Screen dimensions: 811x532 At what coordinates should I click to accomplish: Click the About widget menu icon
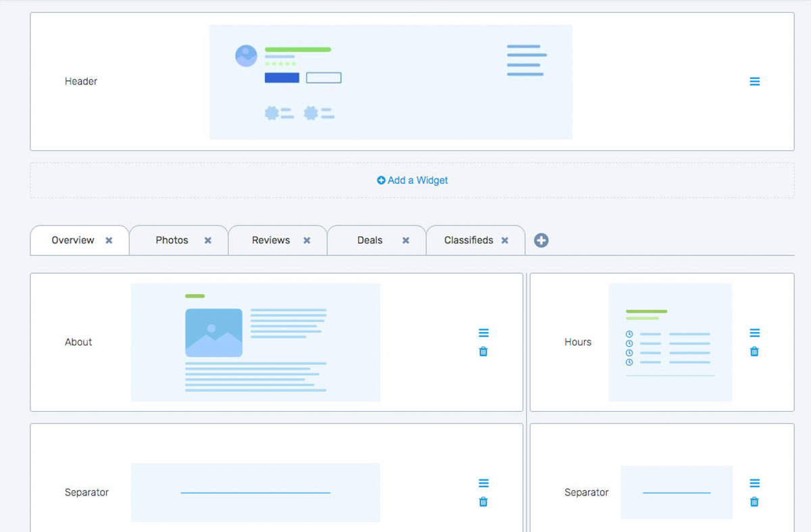(x=483, y=333)
